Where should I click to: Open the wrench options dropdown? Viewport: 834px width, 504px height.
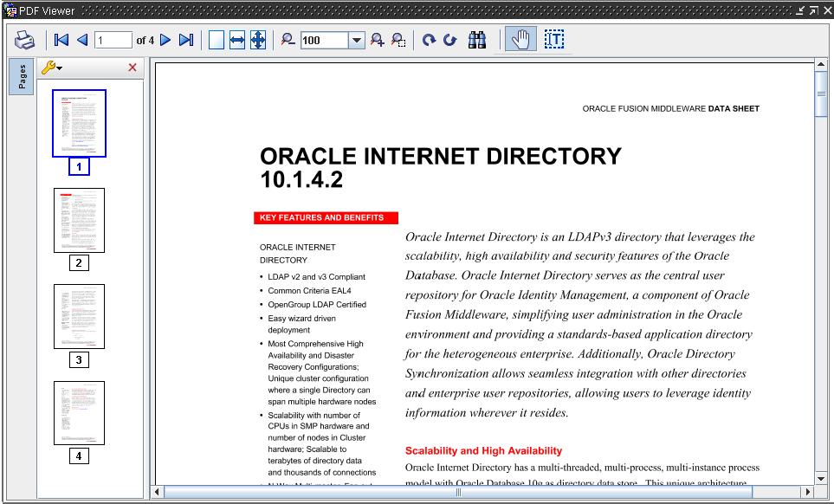(52, 68)
